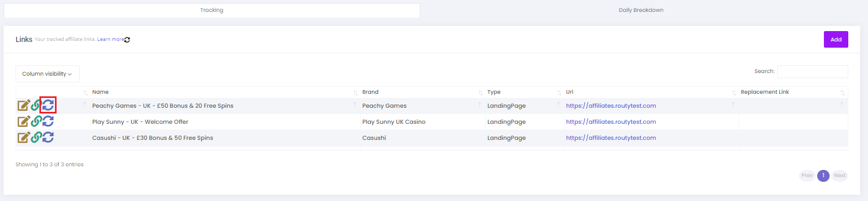The image size is (868, 201).
Task: Copy link icon for Peachy Games row
Action: coord(36,106)
